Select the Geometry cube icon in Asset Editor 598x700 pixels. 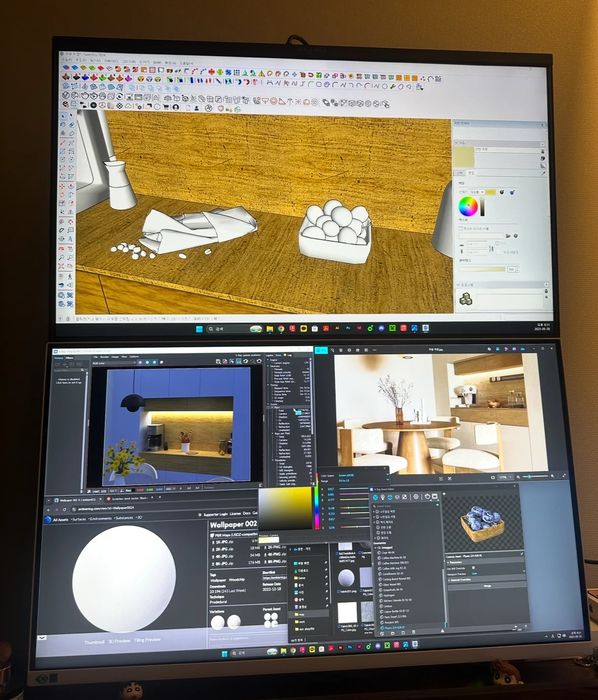tap(390, 497)
